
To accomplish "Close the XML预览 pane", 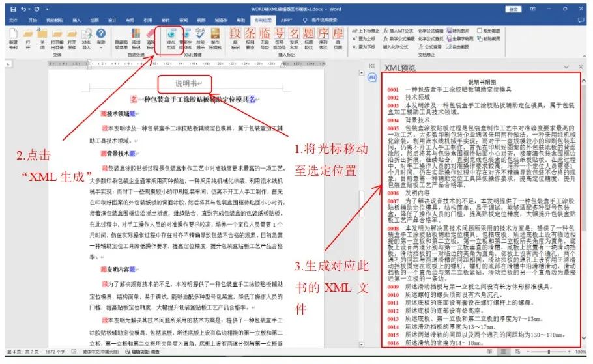I will 581,67.
